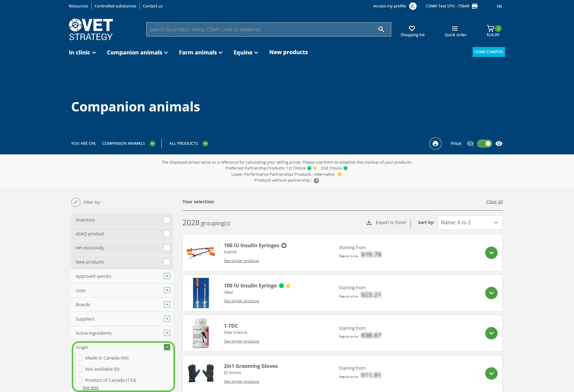Click the CDMV CAMPUS button
Viewport: 574px width, 392px height.
[x=488, y=52]
